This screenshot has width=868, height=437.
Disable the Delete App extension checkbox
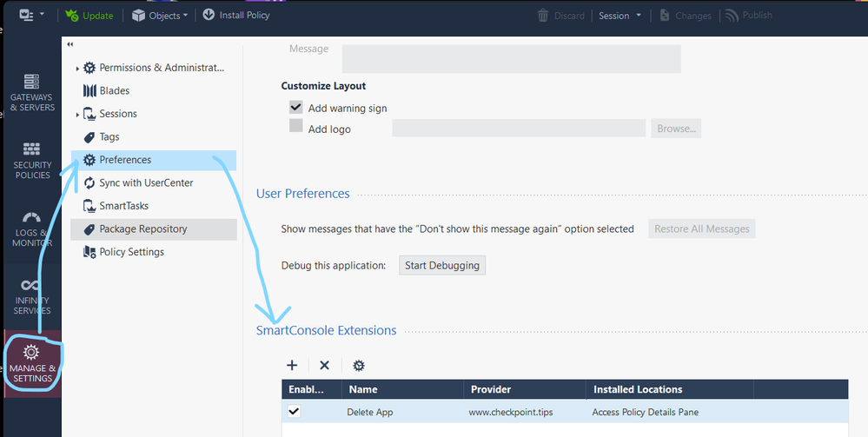click(x=294, y=411)
